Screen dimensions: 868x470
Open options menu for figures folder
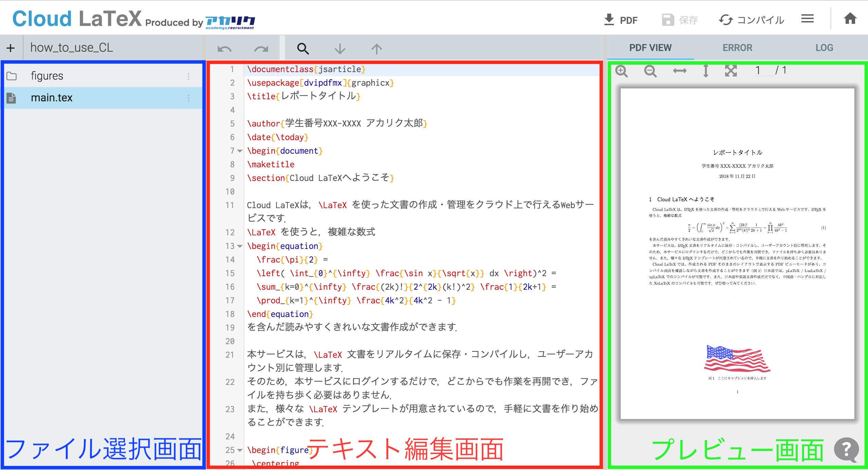pyautogui.click(x=189, y=76)
